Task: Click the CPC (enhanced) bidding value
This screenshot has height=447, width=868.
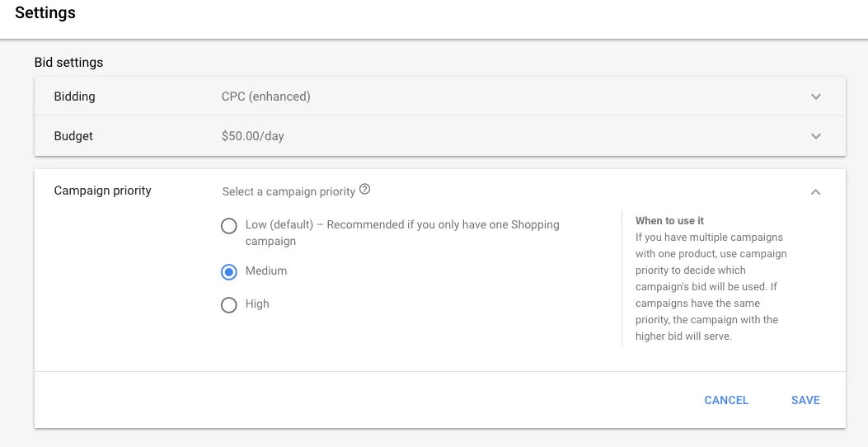Action: click(265, 96)
